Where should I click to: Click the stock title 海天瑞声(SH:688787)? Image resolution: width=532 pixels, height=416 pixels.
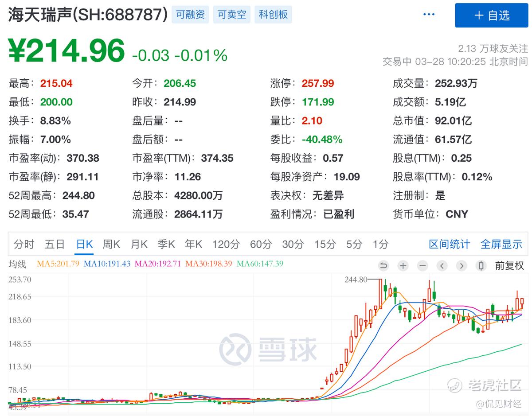[88, 15]
